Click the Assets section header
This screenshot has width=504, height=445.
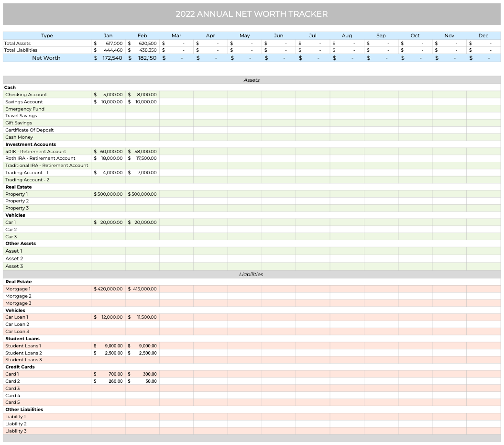click(x=252, y=80)
